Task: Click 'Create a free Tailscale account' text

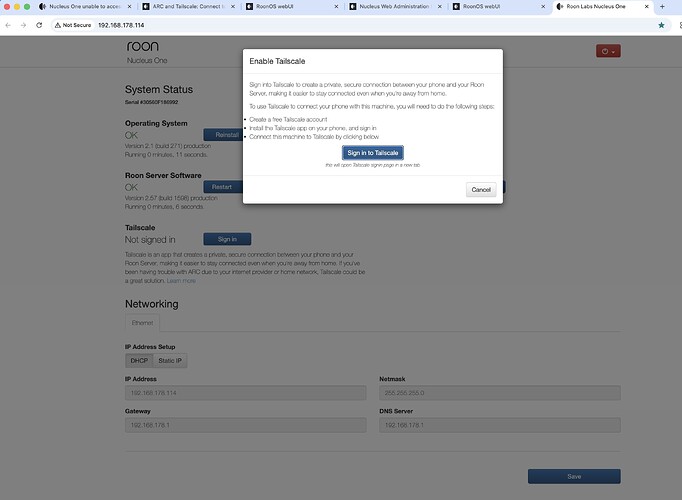Action: click(288, 119)
